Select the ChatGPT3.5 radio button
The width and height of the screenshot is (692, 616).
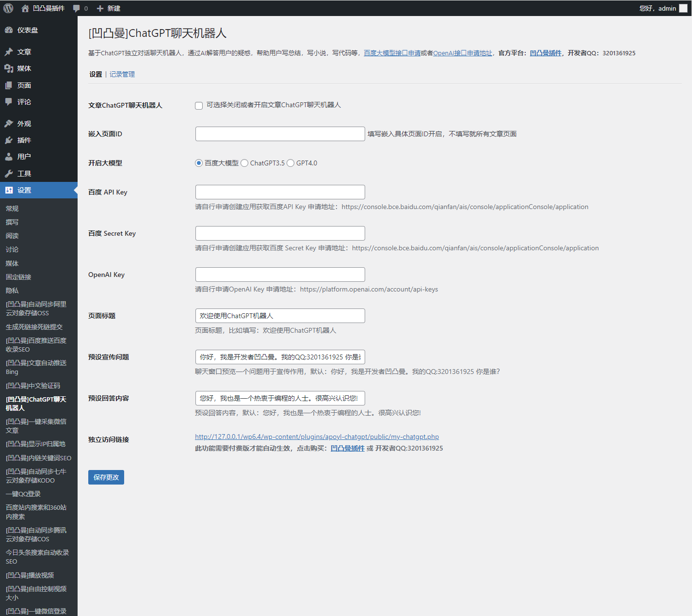[244, 163]
